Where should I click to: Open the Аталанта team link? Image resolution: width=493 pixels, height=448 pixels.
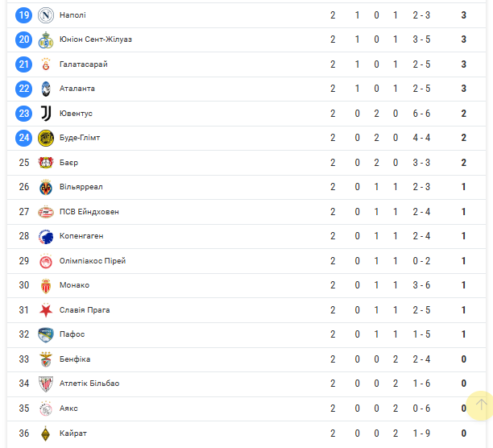[77, 89]
